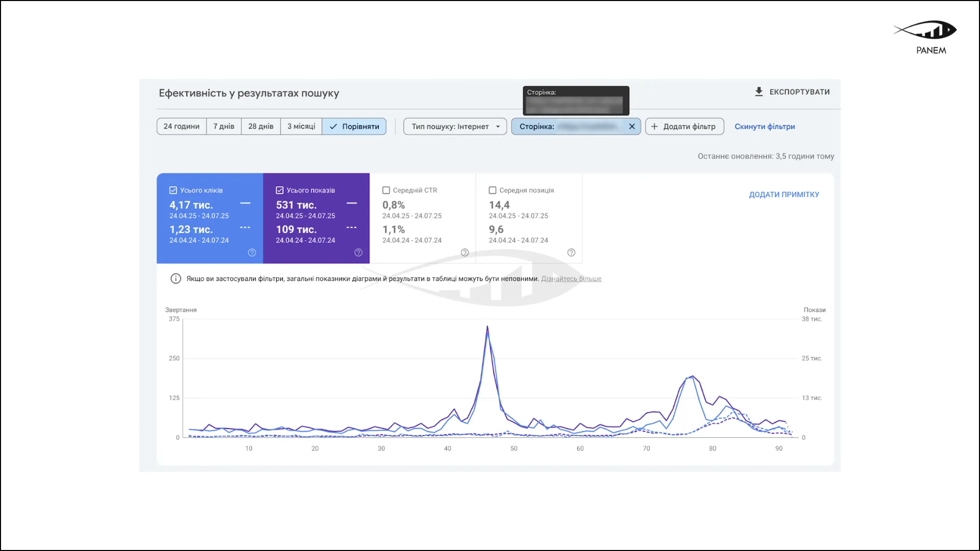Select the 28 днів date range

tap(260, 127)
